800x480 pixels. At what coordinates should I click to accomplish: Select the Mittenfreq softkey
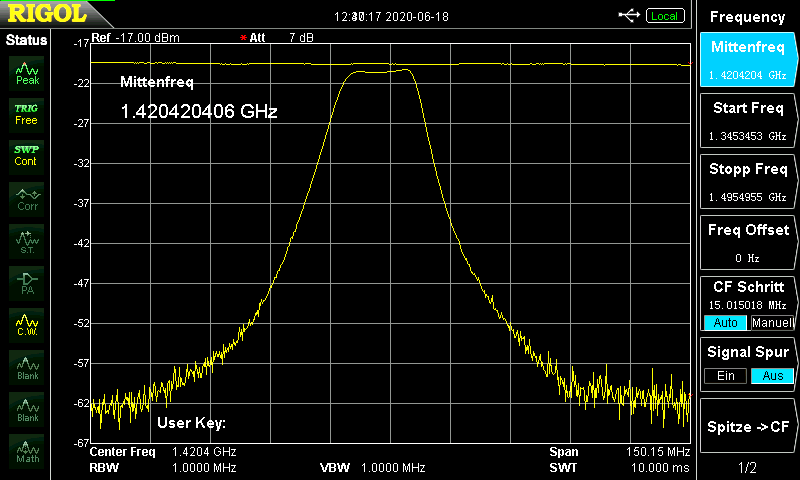pos(747,60)
